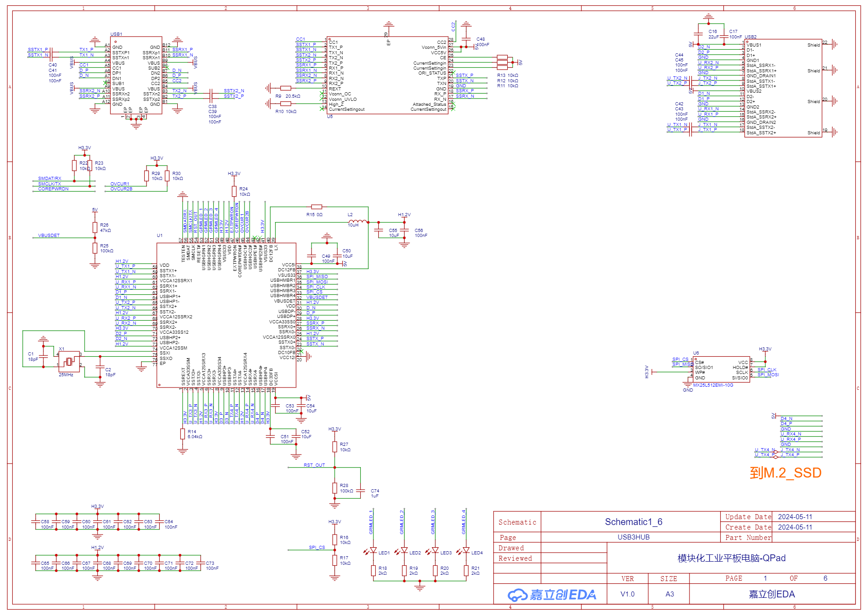Click the C1 18pF capacitor symbol

click(x=43, y=356)
